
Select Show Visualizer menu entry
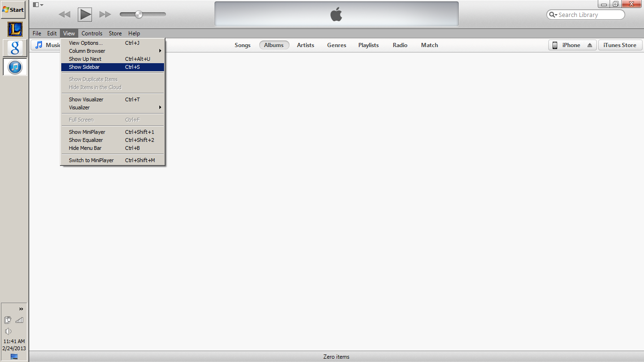(x=113, y=99)
